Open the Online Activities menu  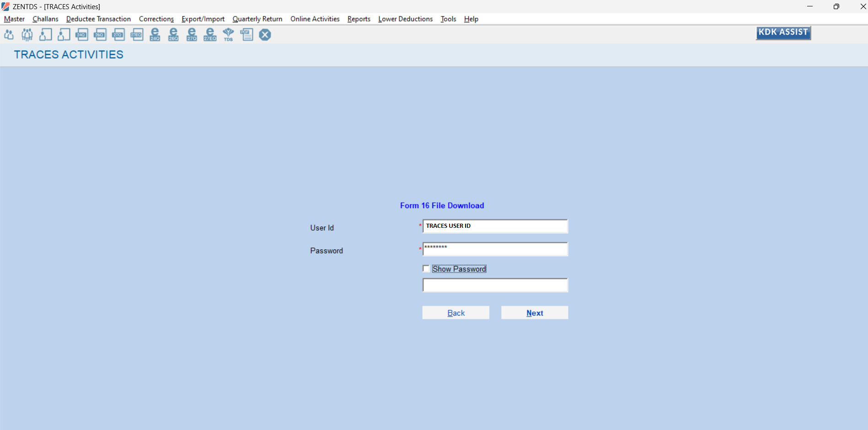[x=315, y=19]
